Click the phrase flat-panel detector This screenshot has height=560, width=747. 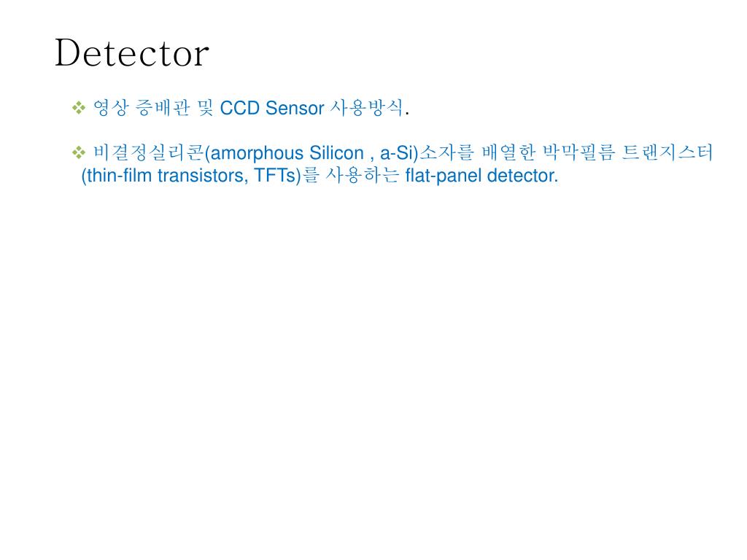480,176
